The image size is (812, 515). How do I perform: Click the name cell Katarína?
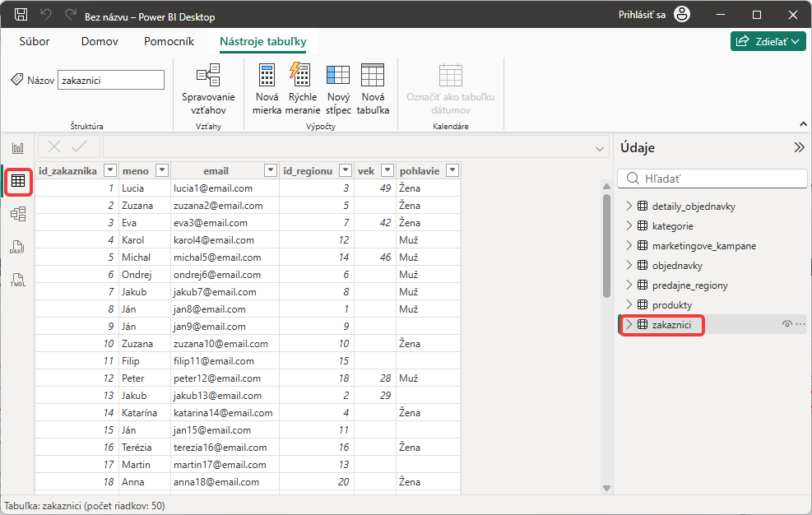145,413
